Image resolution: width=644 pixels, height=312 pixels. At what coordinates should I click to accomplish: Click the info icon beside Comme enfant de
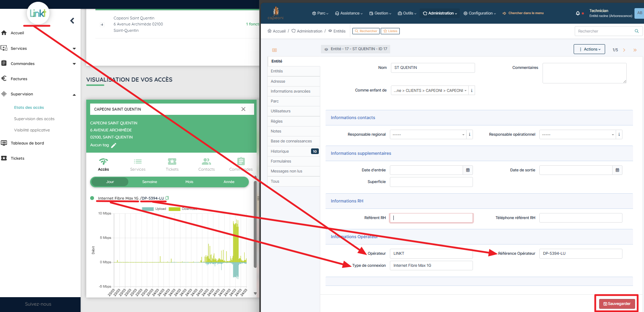pyautogui.click(x=472, y=90)
